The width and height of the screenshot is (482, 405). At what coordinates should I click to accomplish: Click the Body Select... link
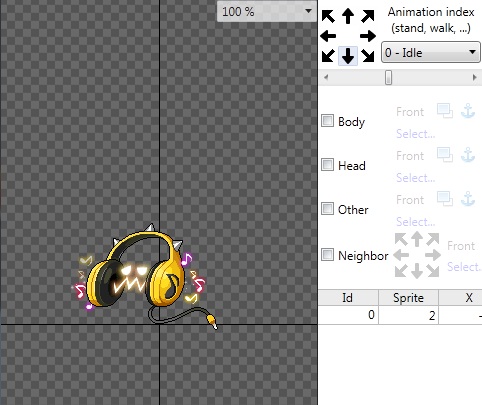click(x=415, y=134)
